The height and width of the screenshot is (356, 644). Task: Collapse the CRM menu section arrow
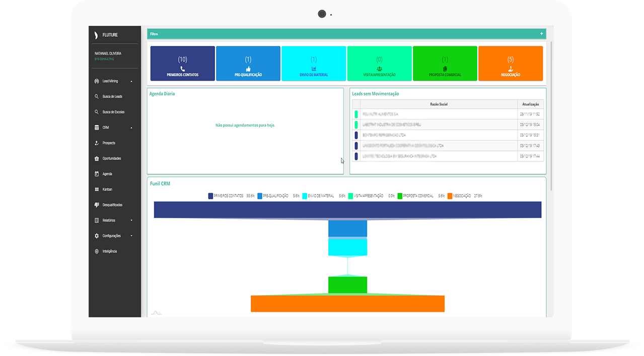tap(131, 128)
